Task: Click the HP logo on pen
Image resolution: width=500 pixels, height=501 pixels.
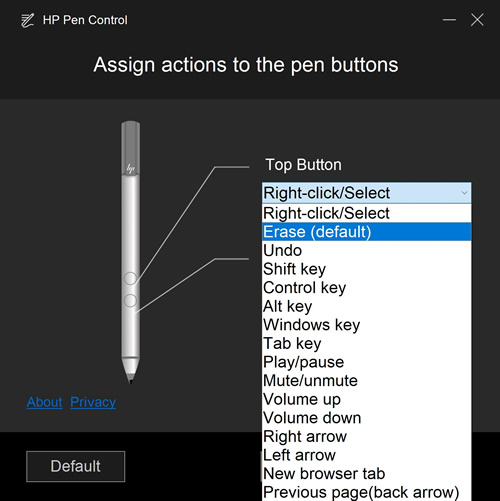Action: click(130, 168)
